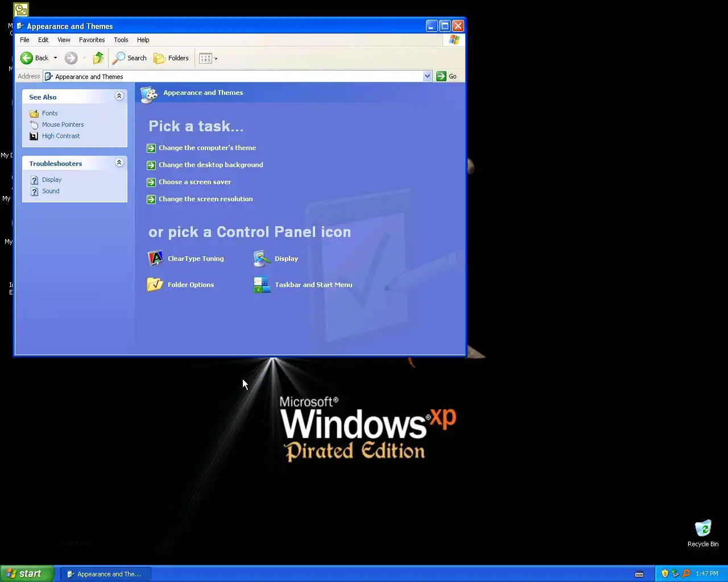Open the Help menu
Image resolution: width=728 pixels, height=582 pixels.
[x=143, y=40]
